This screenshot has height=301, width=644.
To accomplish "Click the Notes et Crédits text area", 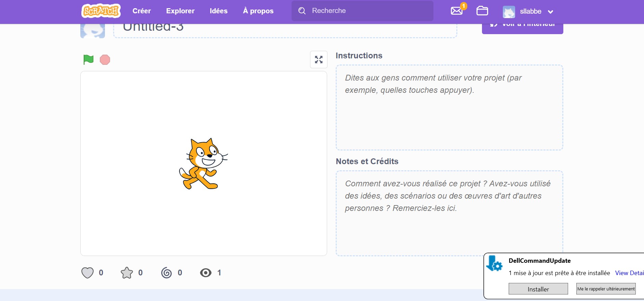I will coord(449,213).
